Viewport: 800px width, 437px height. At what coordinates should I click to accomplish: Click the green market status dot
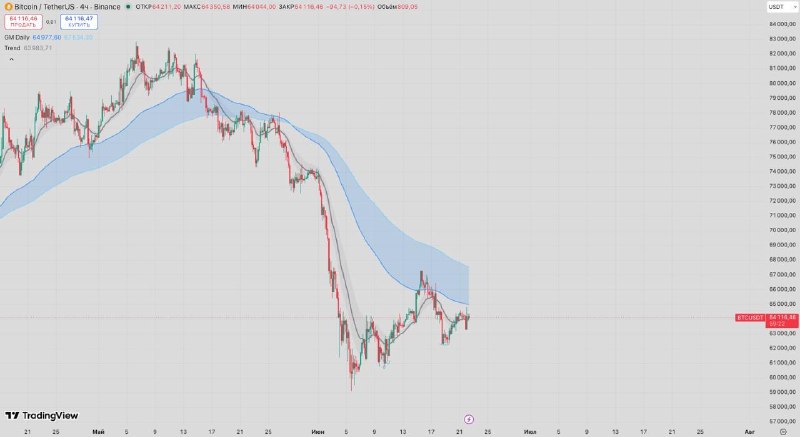[128, 7]
